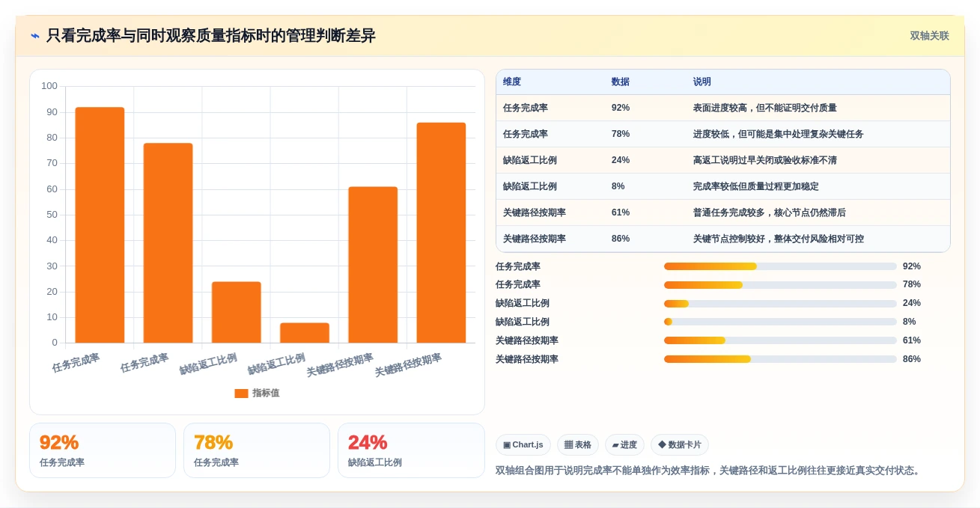Click the 数据卡片 tag chip
Screen dimensions: 980x508
680,445
